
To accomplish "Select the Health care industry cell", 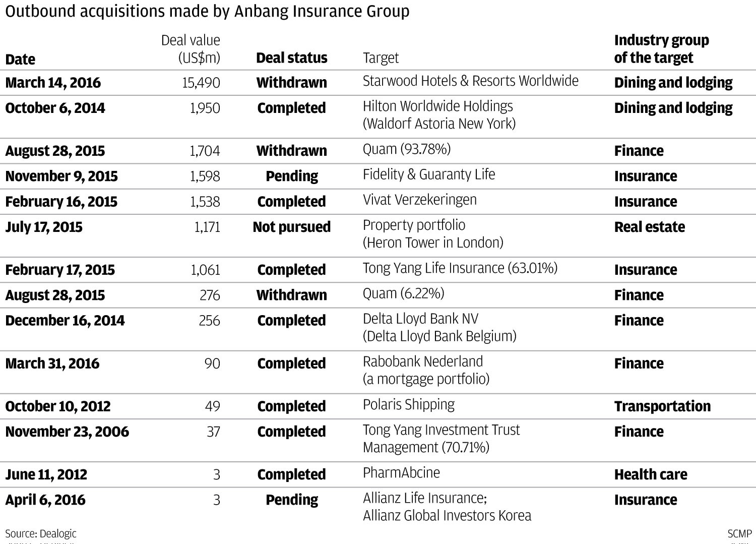I will pos(650,474).
